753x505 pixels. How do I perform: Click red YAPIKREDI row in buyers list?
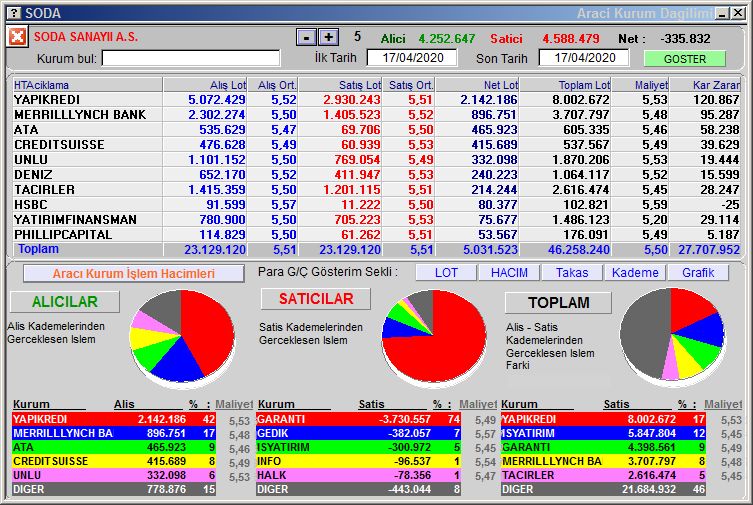[x=114, y=419]
